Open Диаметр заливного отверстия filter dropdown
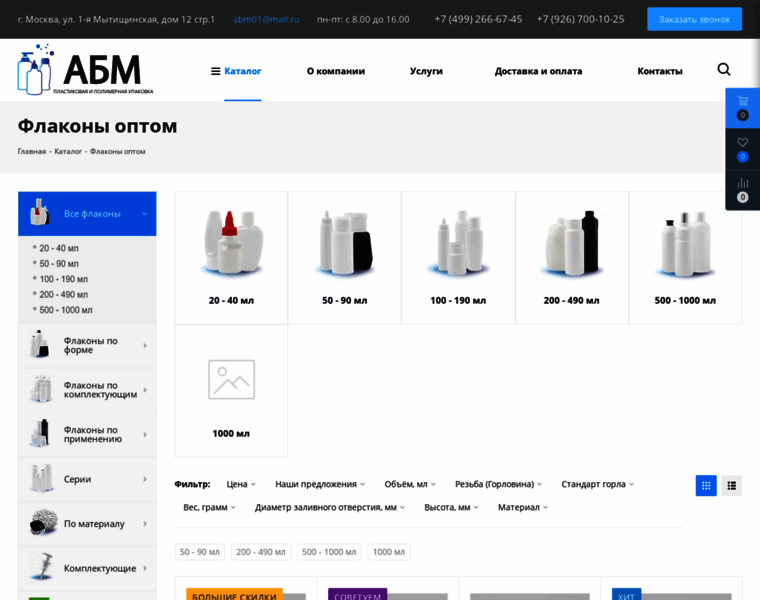The height and width of the screenshot is (600, 760). (x=330, y=507)
